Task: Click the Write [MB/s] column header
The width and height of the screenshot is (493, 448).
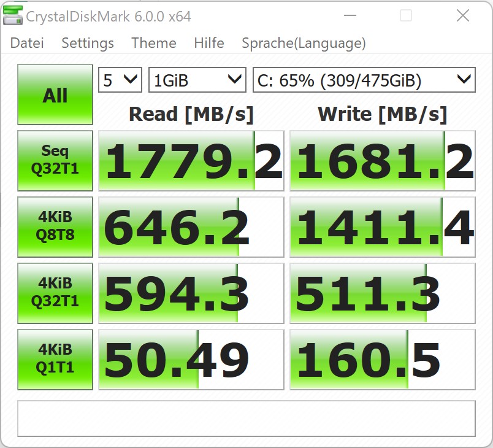Action: tap(383, 114)
